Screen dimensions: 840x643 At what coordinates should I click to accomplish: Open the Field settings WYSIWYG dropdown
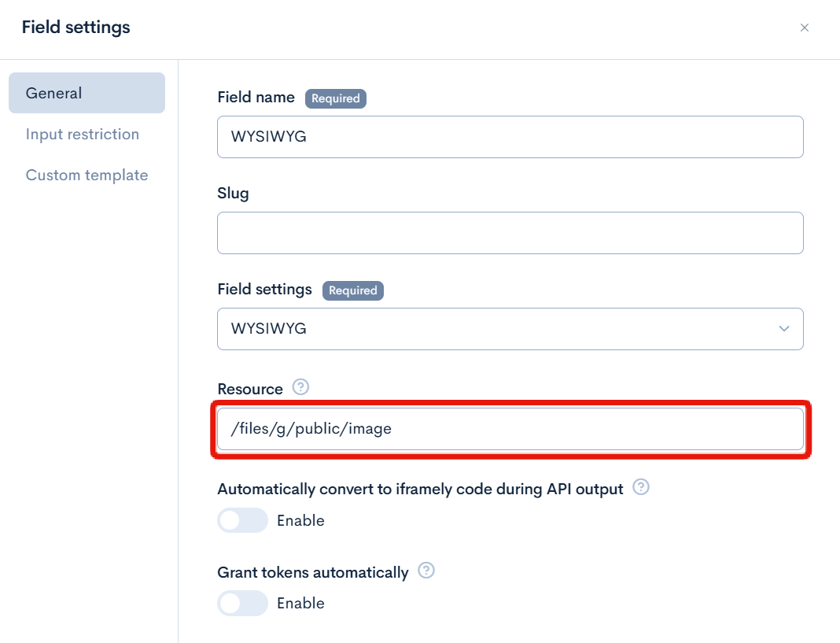510,329
